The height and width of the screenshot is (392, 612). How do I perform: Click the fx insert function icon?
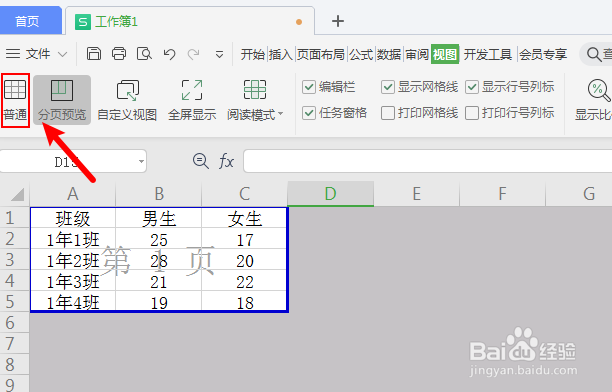(226, 160)
